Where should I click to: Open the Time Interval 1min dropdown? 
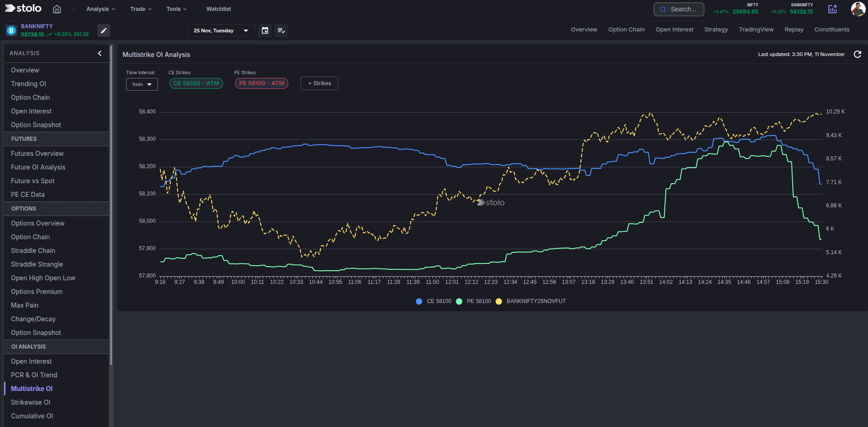click(142, 84)
